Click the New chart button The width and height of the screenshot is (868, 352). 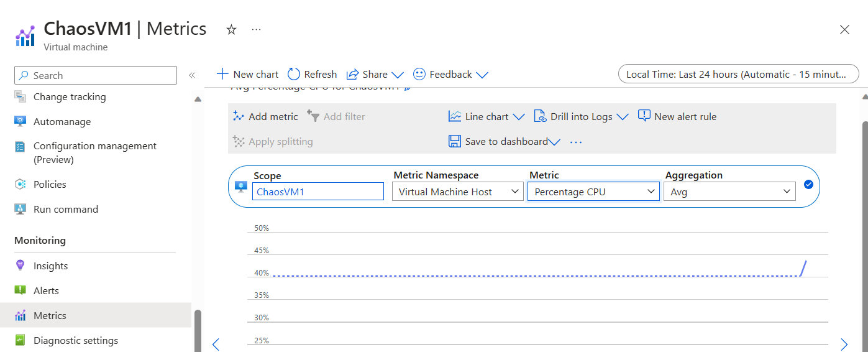(x=247, y=75)
